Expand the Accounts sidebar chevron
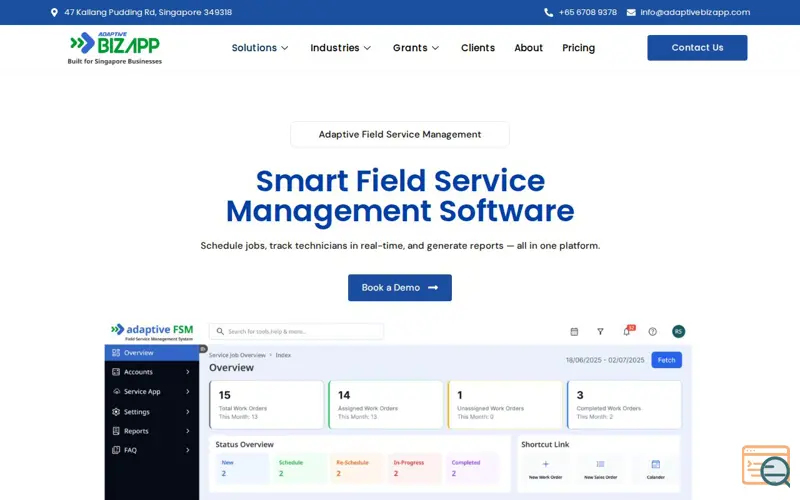Screen dimensions: 800x500 pos(188,372)
